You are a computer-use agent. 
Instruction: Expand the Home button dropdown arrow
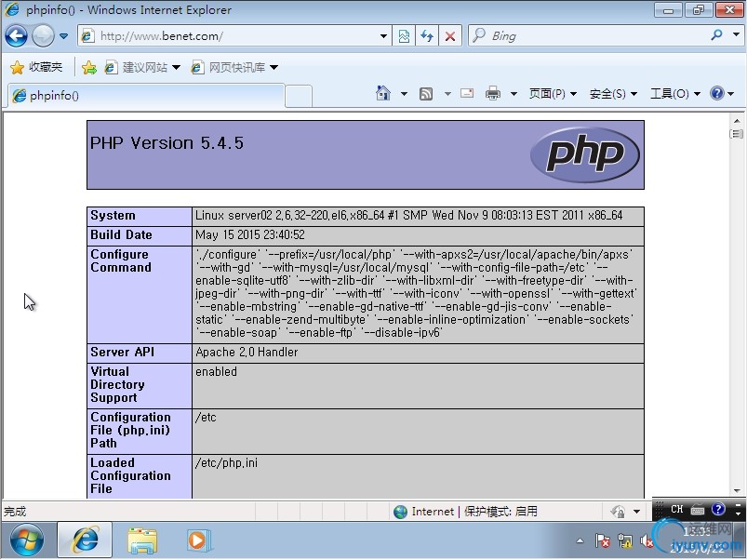[x=404, y=94]
